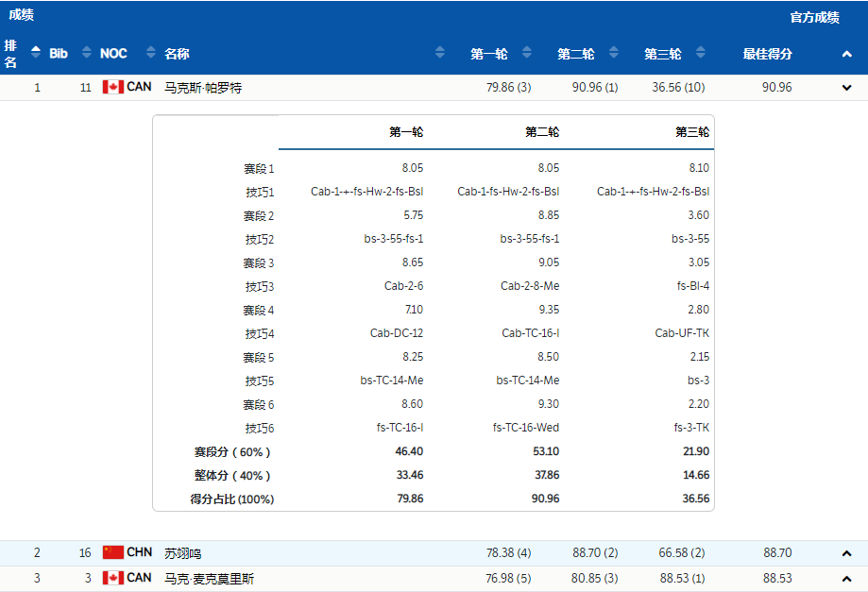The height and width of the screenshot is (592, 868).
Task: Sort results by 排名 column arrows
Action: click(x=36, y=53)
